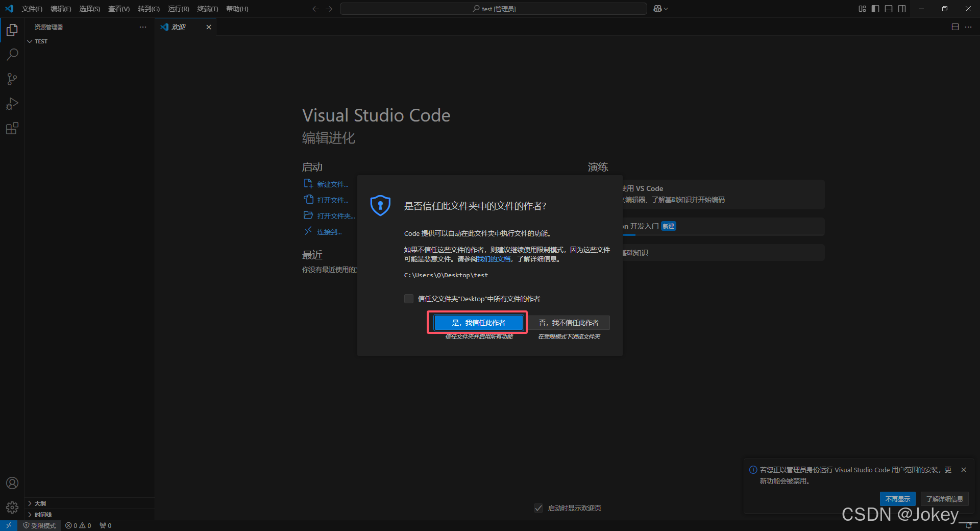
Task: Open the Edit menu
Action: (61, 9)
